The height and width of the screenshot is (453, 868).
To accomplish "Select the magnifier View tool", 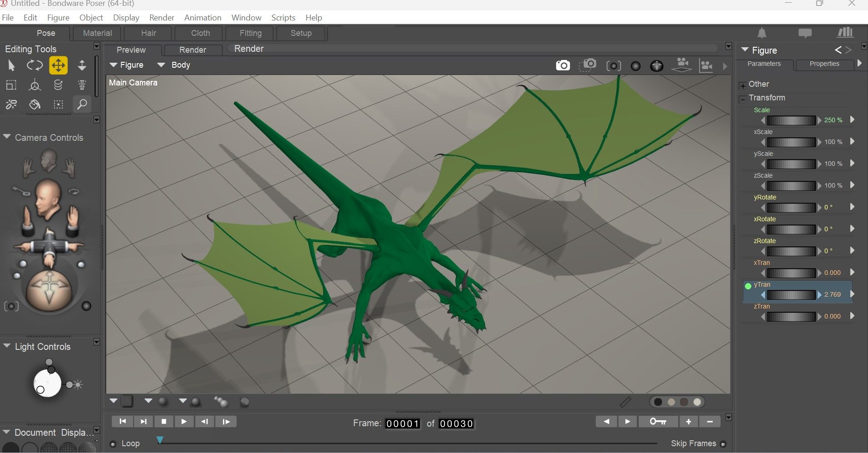I will click(82, 105).
